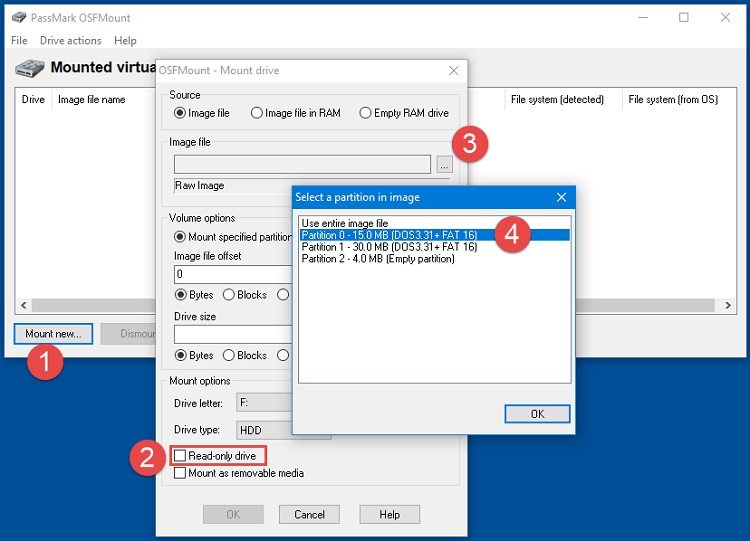
Task: Tick Mount as removable media checkbox
Action: tap(180, 473)
